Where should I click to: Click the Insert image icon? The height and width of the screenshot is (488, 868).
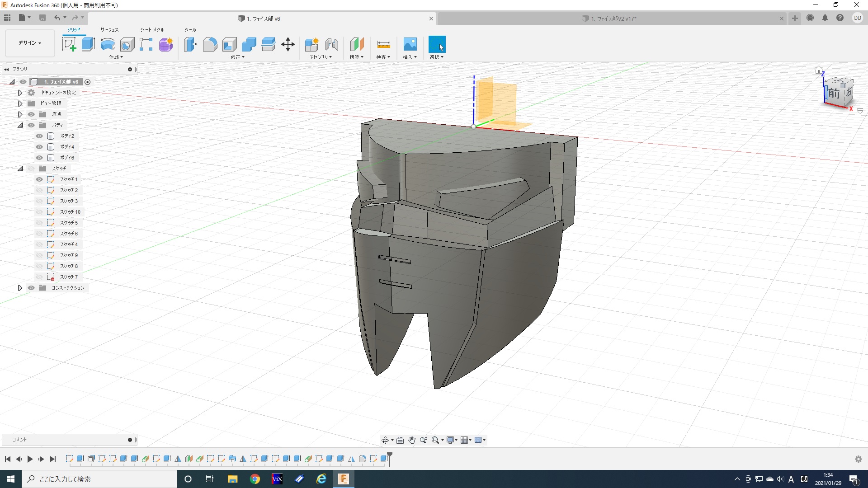point(410,44)
